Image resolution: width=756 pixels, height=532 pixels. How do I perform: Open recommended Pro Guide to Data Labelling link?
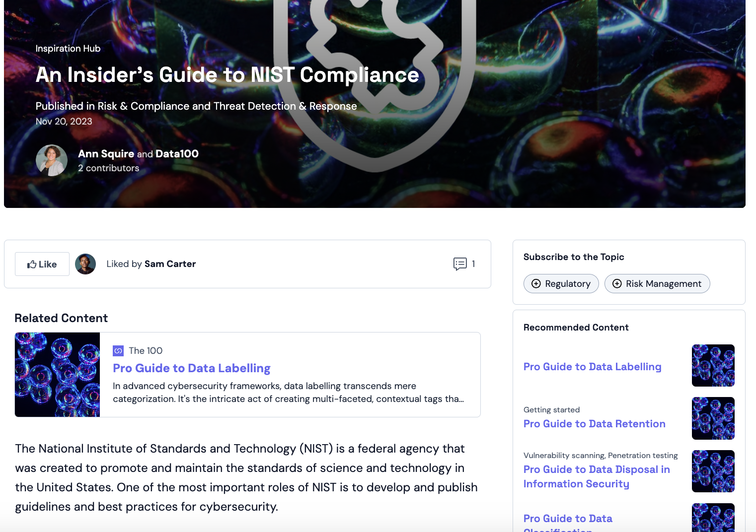tap(593, 367)
